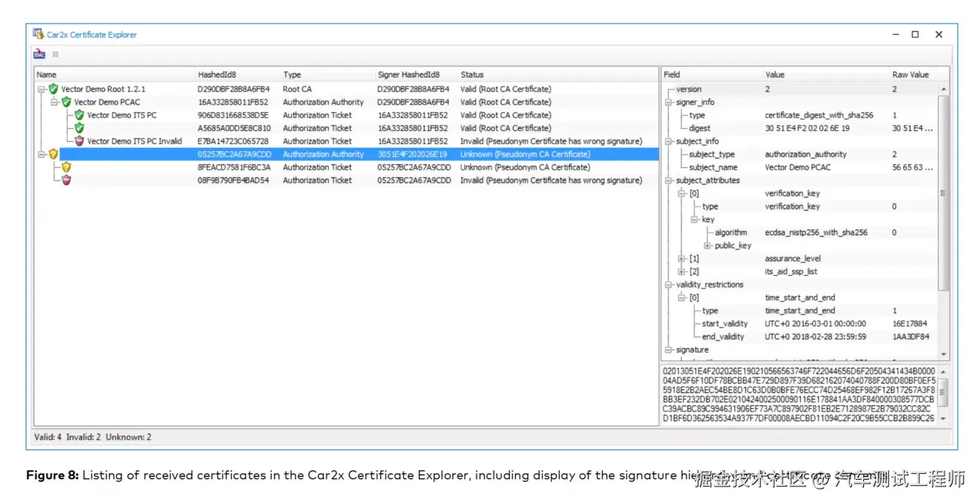
Task: Collapse the Vector Demo Root 1.2.1 tree node
Action: coord(41,89)
